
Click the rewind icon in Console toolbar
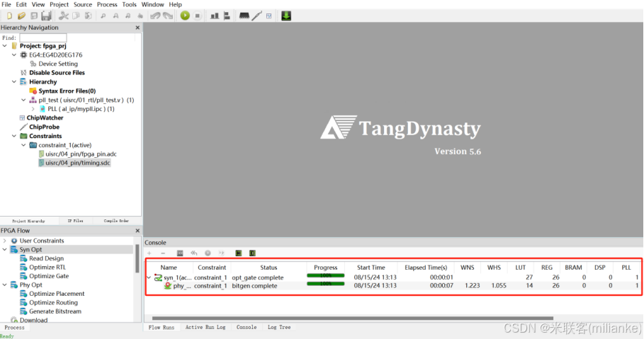(x=180, y=253)
